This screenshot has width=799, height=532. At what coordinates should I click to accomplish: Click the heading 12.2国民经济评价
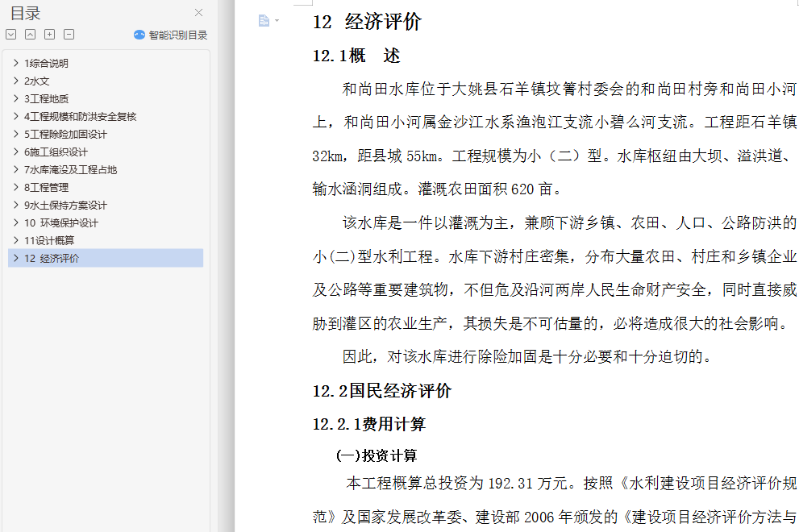[x=382, y=391]
